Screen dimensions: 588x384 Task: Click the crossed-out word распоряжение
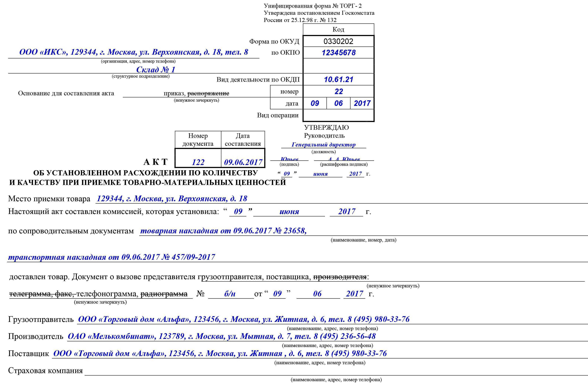[x=208, y=93]
